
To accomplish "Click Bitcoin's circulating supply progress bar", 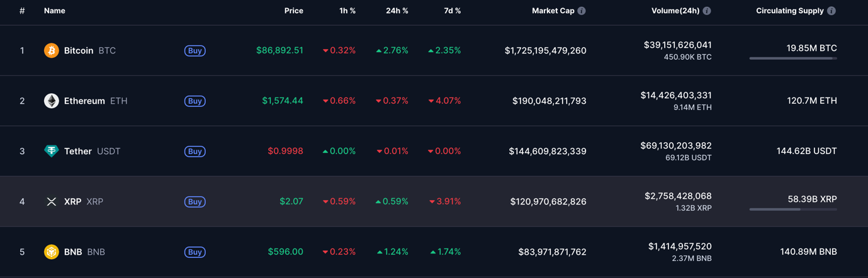I will tap(793, 58).
